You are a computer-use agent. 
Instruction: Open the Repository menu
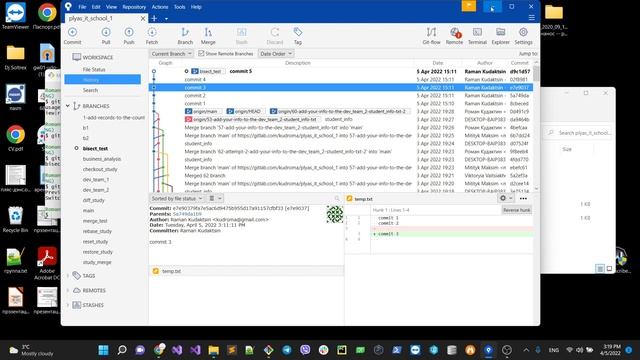coord(134,7)
